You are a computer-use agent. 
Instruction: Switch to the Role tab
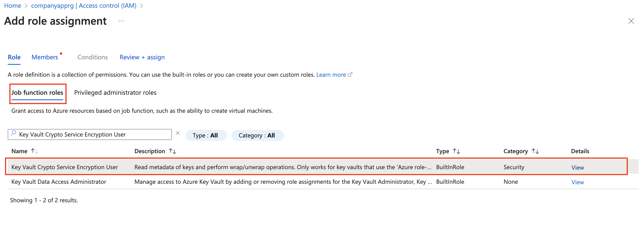14,57
